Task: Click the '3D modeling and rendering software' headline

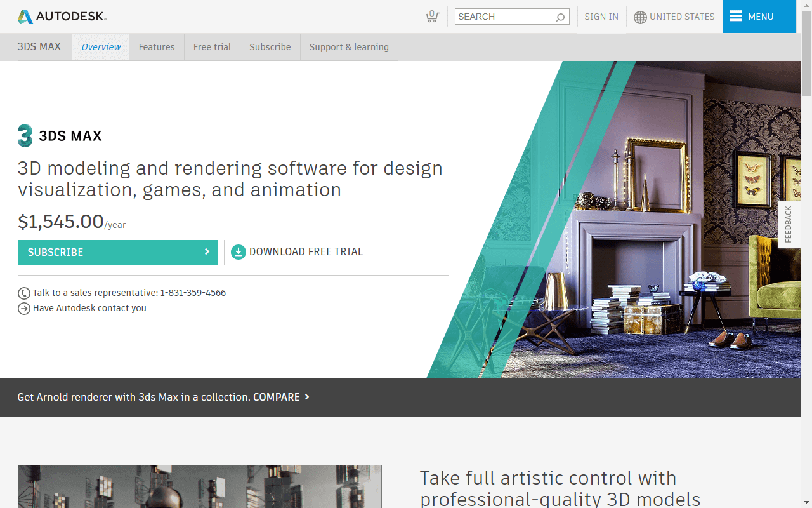Action: click(230, 179)
